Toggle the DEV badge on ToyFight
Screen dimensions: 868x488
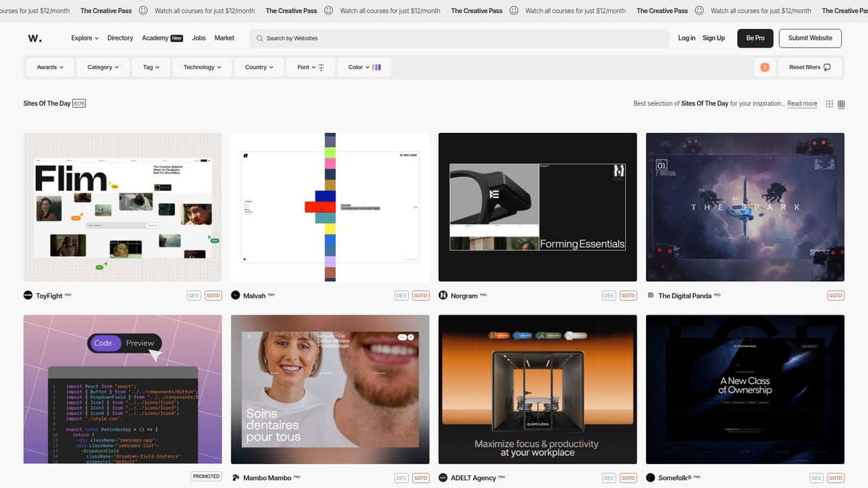tap(194, 295)
